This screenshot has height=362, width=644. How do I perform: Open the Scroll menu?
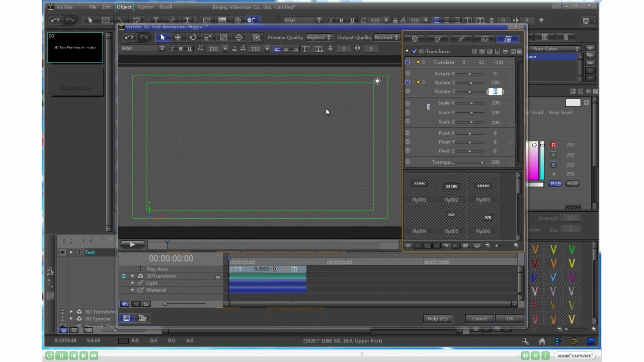coord(166,7)
